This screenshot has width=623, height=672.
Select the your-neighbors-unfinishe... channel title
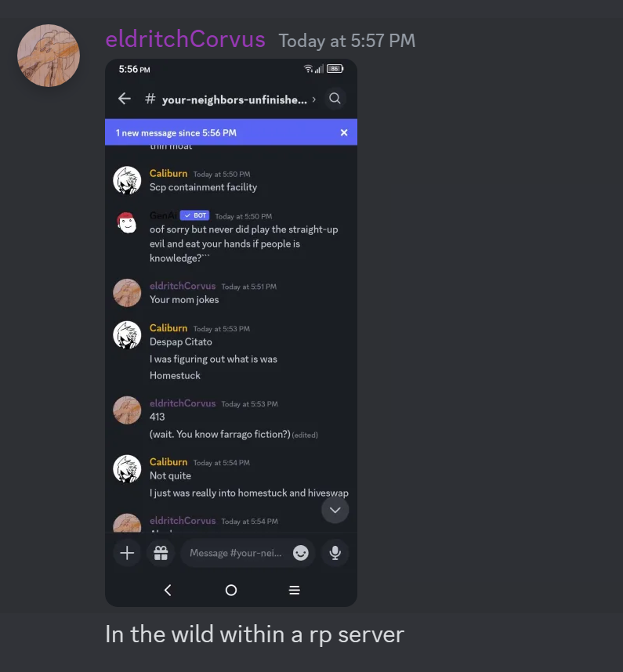[234, 99]
